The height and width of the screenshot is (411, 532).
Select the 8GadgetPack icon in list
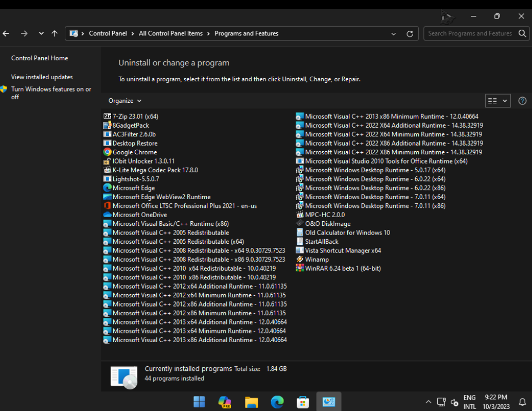click(x=107, y=125)
